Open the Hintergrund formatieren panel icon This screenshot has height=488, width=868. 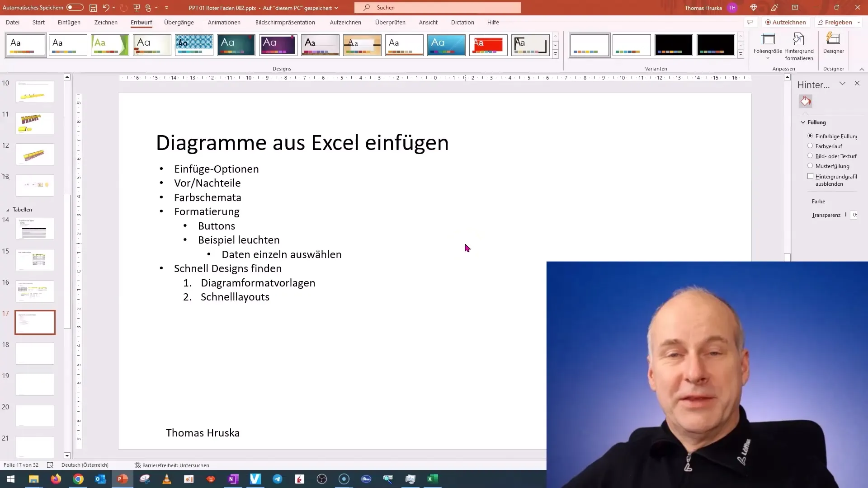tap(806, 101)
